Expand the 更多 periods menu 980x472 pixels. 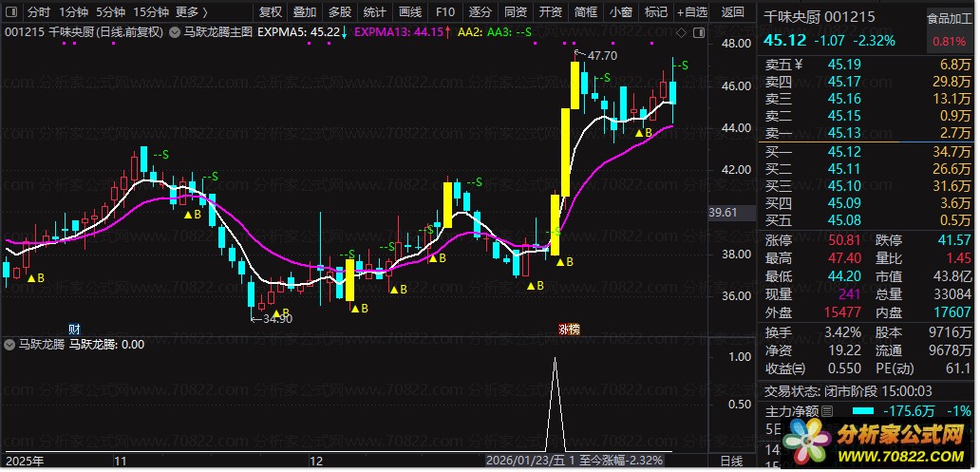[x=192, y=12]
